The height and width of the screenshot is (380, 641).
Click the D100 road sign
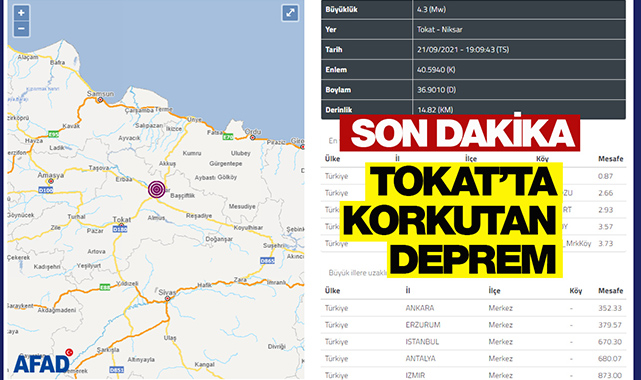point(45,190)
